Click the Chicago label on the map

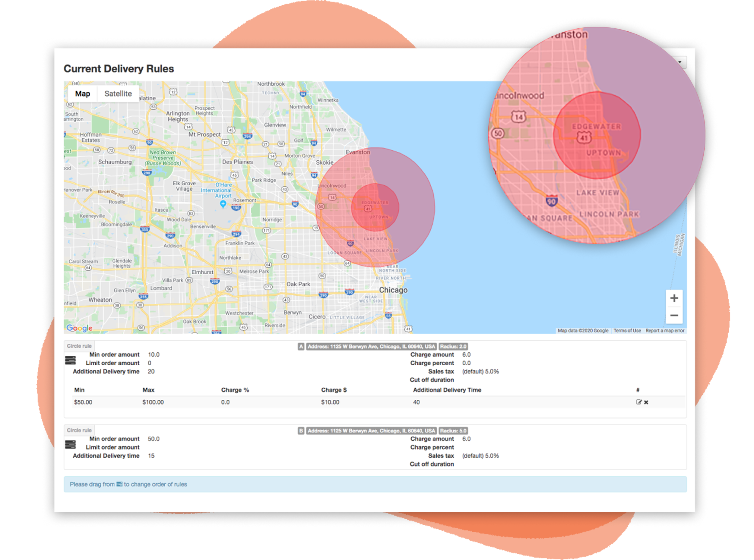pyautogui.click(x=393, y=290)
